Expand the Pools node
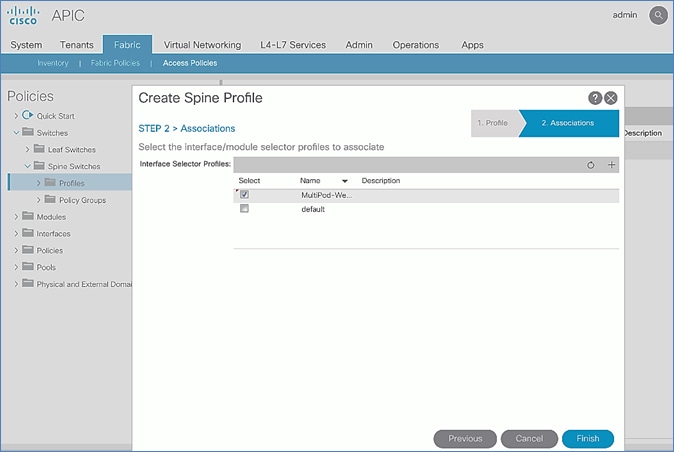Screen dimensions: 674x452 16,267
